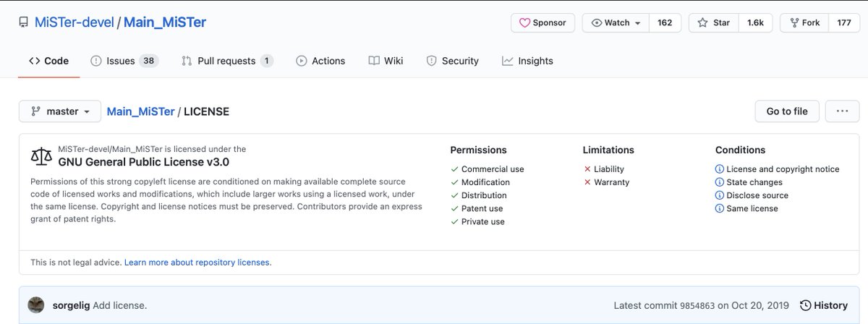Click the info icon beside Disclose source

[720, 195]
